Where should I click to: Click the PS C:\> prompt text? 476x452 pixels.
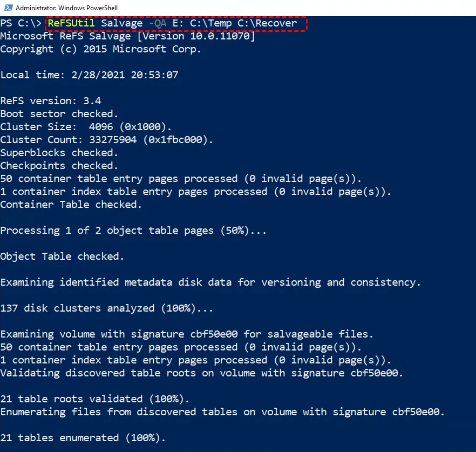click(x=21, y=23)
